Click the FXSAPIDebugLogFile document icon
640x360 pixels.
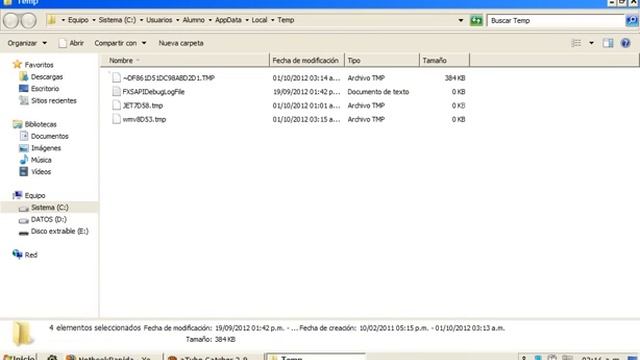(116, 91)
